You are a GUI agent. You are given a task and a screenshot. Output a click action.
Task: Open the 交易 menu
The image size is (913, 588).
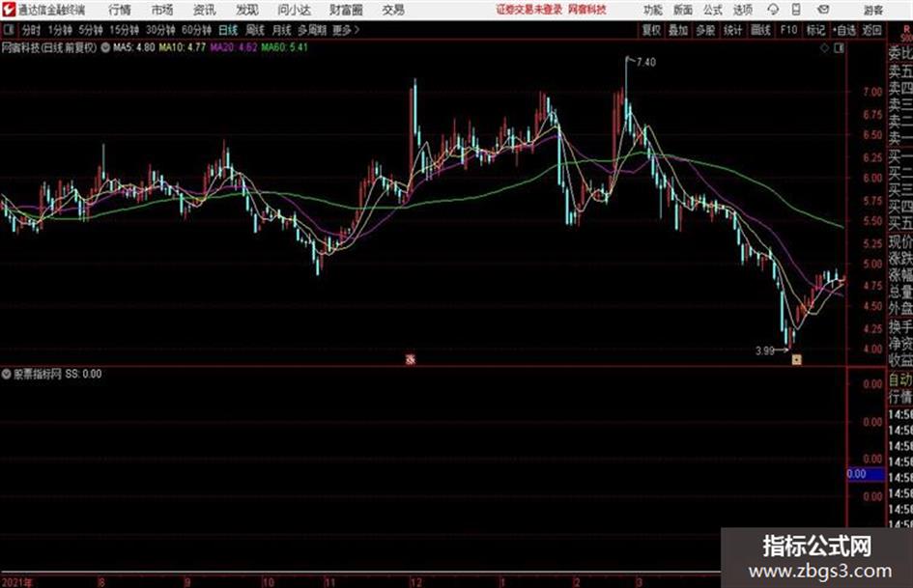(393, 10)
